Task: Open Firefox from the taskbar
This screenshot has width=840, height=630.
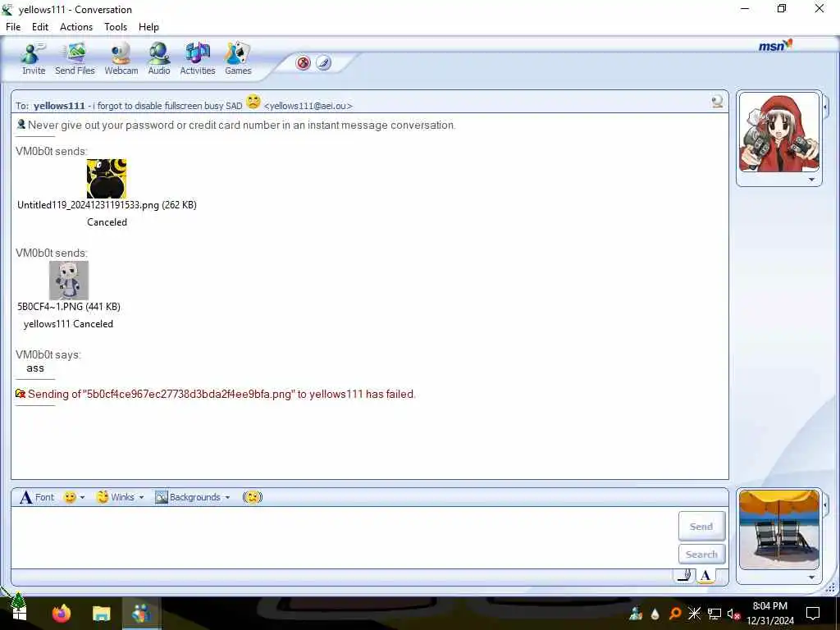Action: 62,613
